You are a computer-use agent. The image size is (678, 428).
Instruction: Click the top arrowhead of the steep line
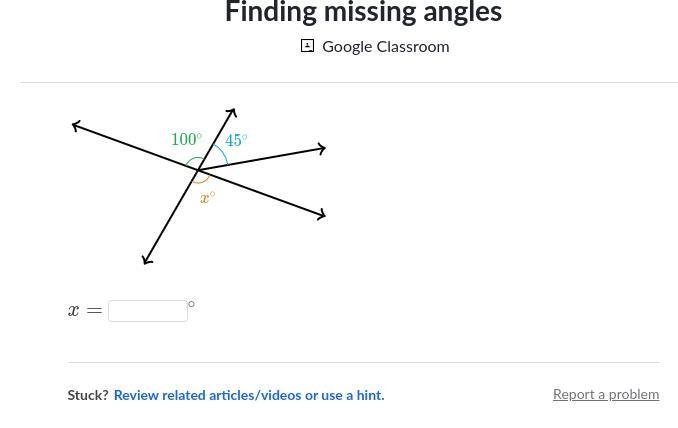pyautogui.click(x=231, y=112)
